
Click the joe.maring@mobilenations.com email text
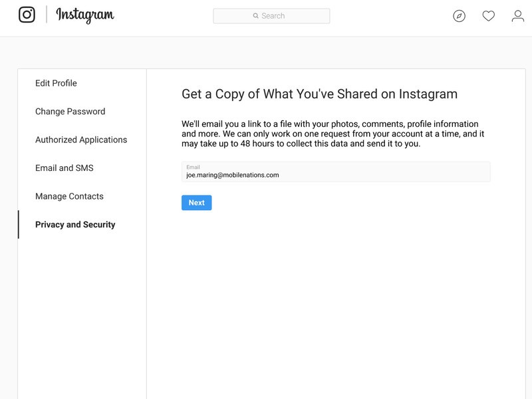pyautogui.click(x=233, y=176)
